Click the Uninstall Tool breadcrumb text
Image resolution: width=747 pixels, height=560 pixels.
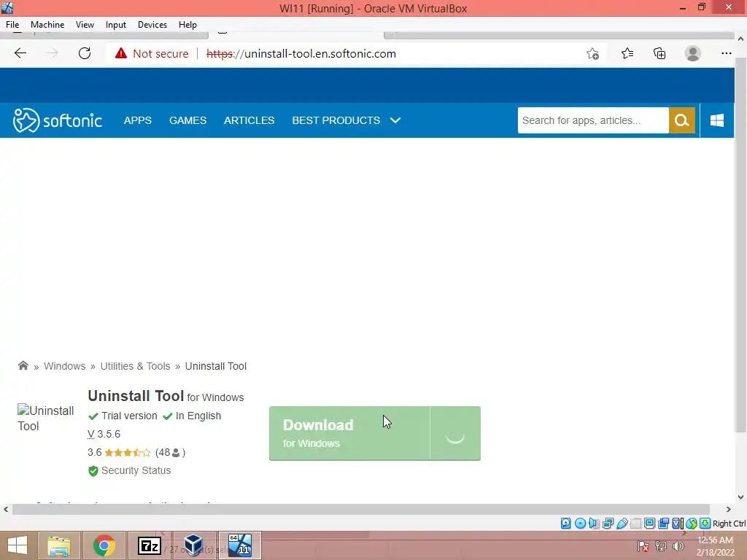point(216,366)
